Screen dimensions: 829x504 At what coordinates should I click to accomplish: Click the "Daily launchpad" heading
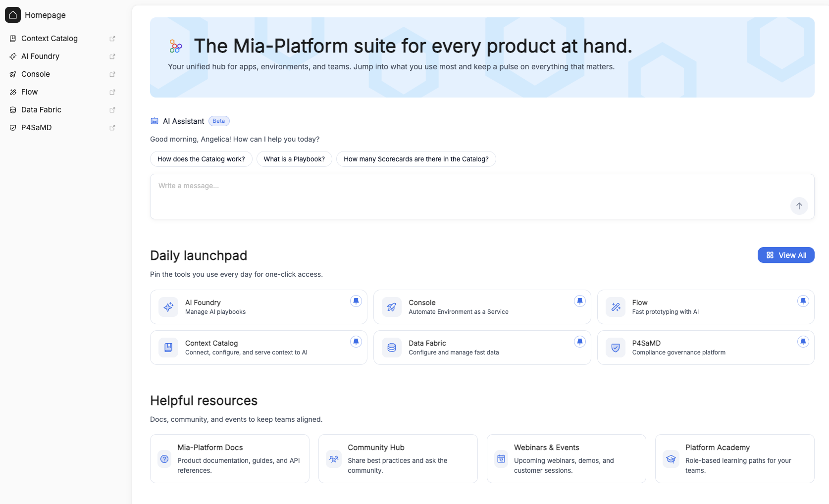[x=199, y=255]
